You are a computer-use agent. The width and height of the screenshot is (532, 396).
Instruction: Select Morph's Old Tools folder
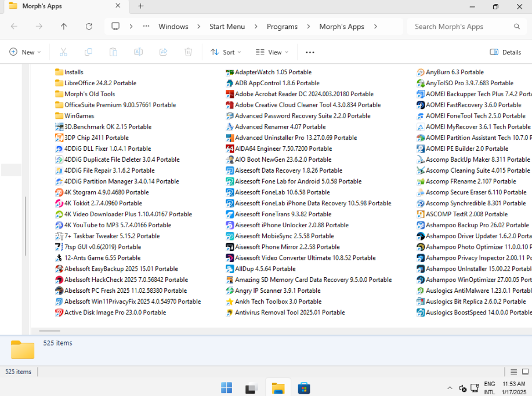(85, 94)
